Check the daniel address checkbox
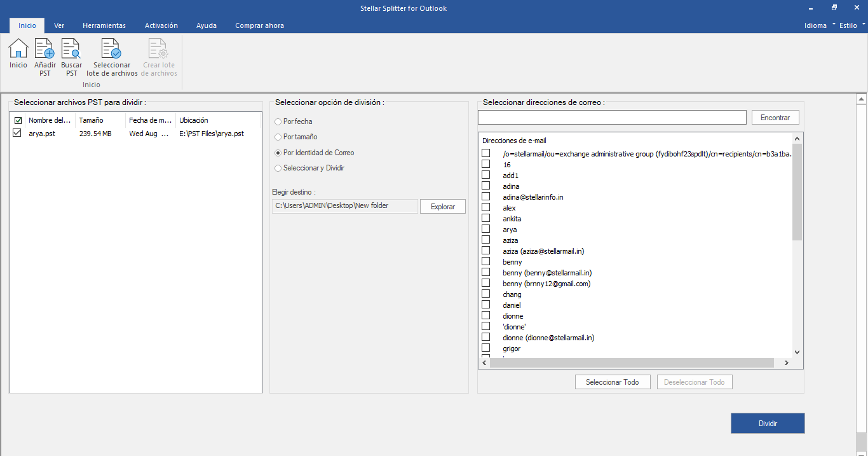The width and height of the screenshot is (868, 456). pos(486,305)
